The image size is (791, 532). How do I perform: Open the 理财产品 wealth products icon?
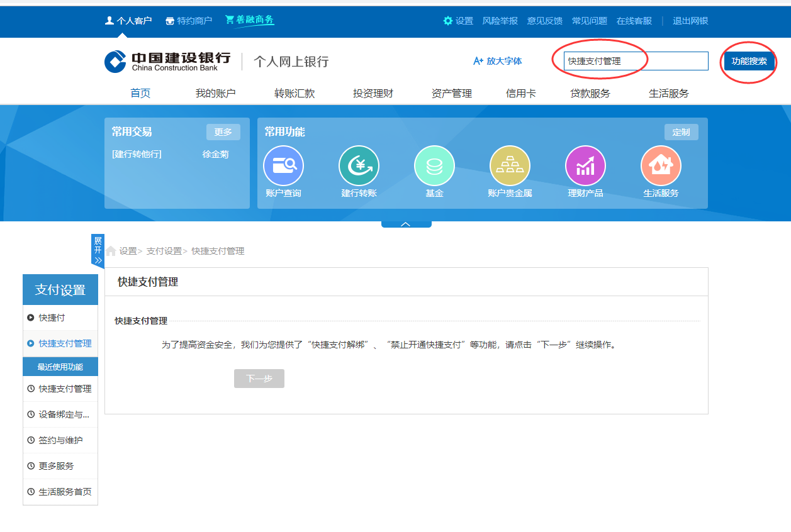tap(585, 166)
